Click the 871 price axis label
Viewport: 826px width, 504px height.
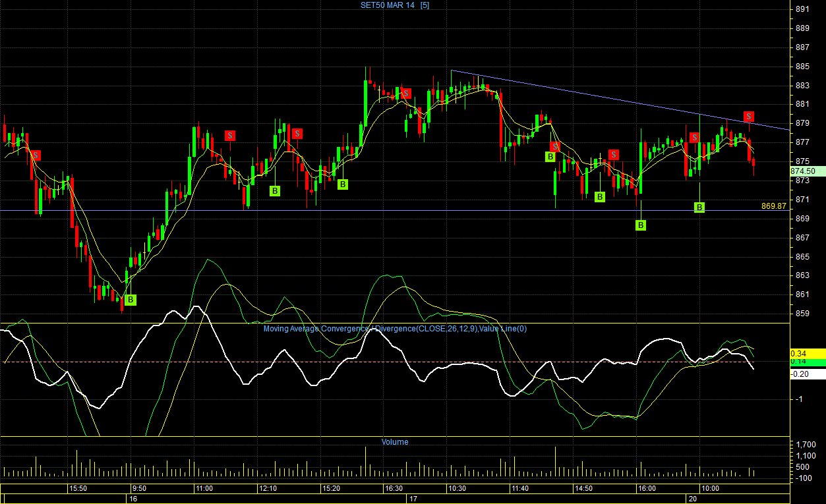(802, 199)
